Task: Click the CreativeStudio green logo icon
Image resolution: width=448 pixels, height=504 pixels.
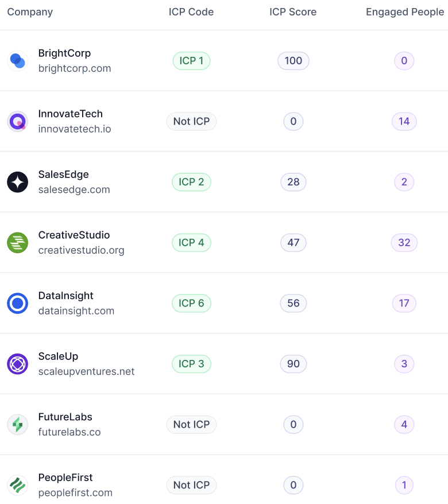Action: coord(17,243)
